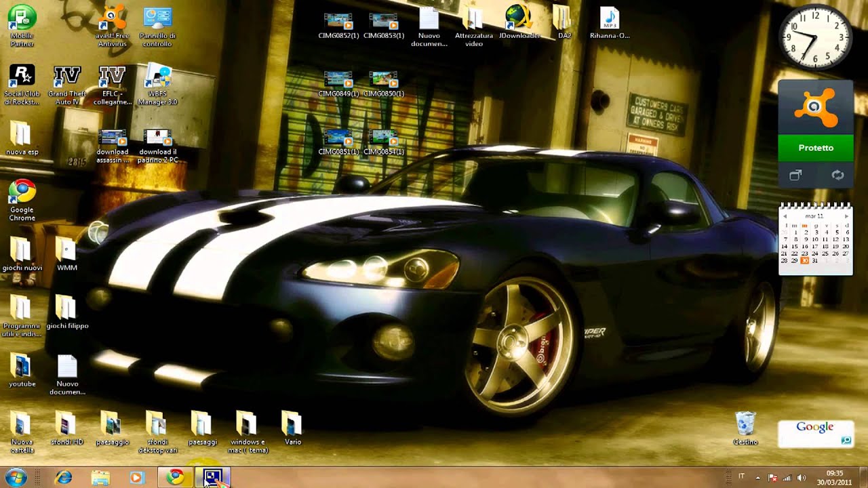868x488 pixels.
Task: Click the taskbar clock and date
Action: click(x=835, y=477)
